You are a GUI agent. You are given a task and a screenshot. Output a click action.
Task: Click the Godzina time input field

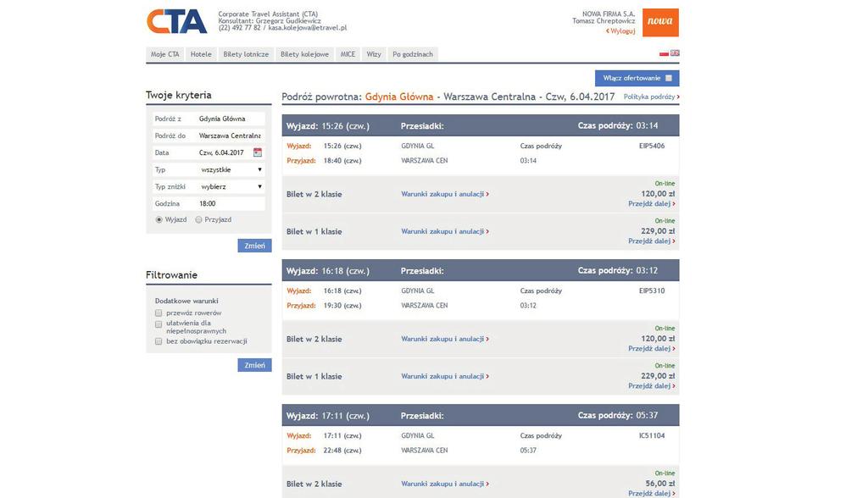pyautogui.click(x=231, y=203)
